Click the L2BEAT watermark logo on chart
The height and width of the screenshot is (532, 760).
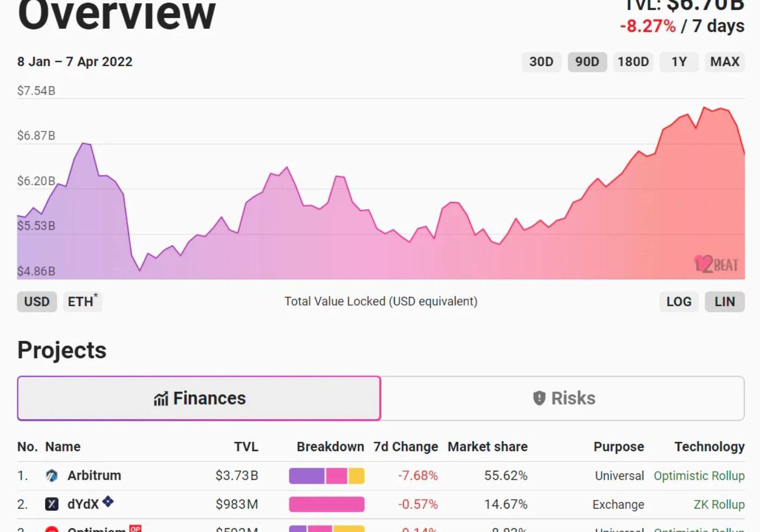716,264
